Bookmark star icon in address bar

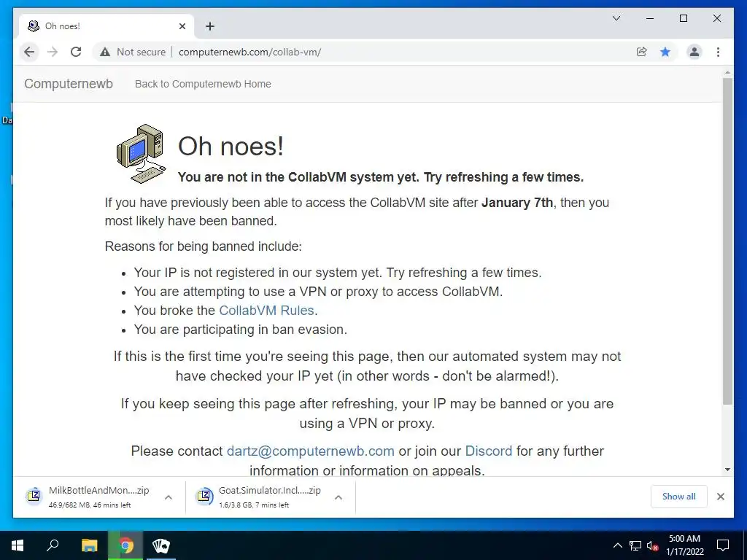point(665,52)
